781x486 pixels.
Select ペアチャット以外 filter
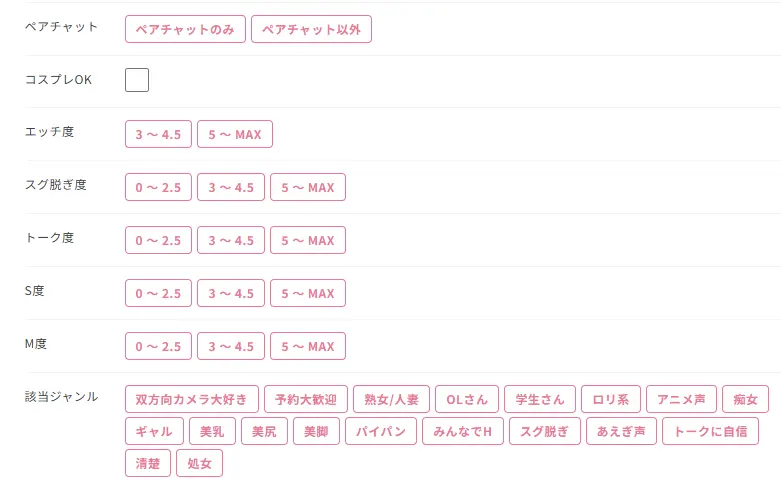[311, 30]
